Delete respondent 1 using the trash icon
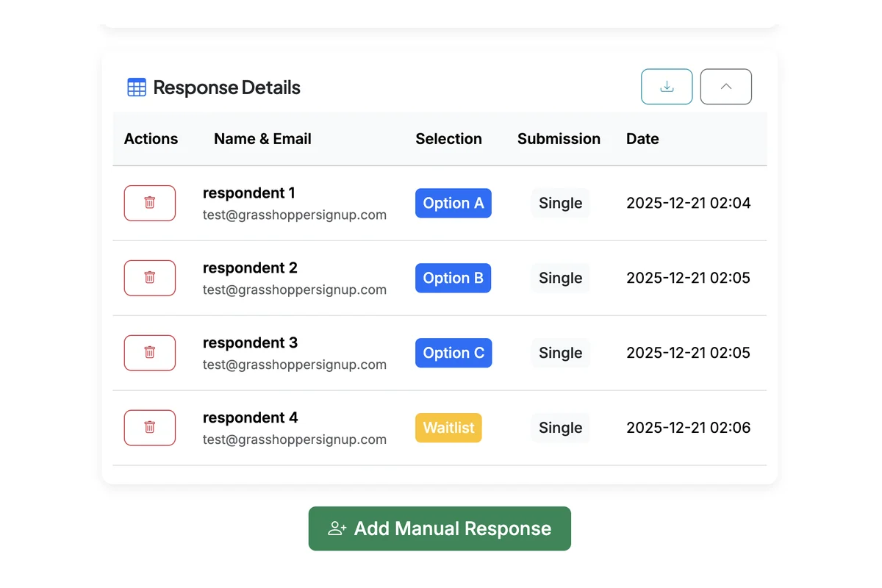This screenshot has width=882, height=588. point(150,203)
